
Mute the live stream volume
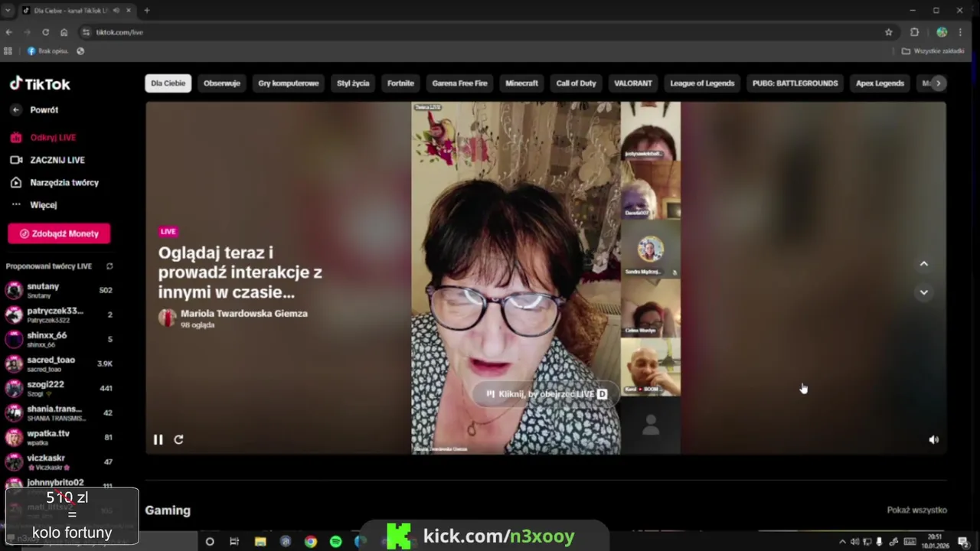click(933, 439)
